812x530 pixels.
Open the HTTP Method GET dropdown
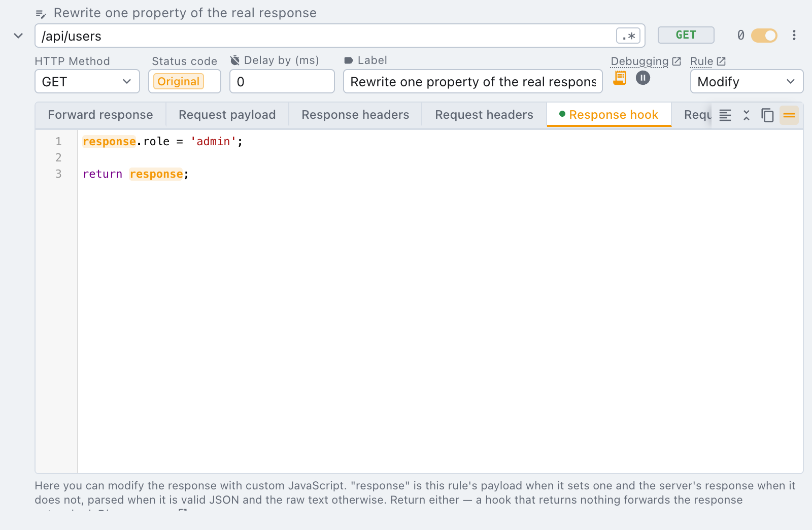click(x=87, y=82)
